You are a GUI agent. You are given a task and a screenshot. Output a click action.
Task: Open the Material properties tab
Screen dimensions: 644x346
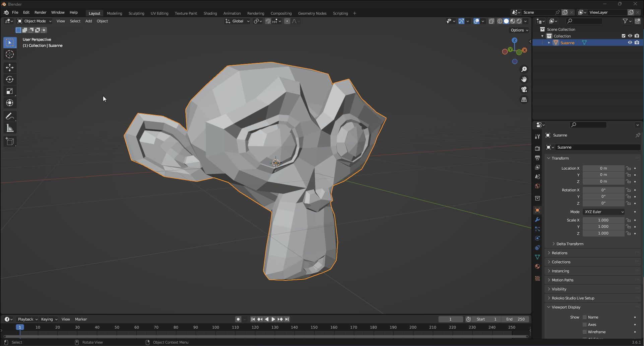[x=537, y=266]
